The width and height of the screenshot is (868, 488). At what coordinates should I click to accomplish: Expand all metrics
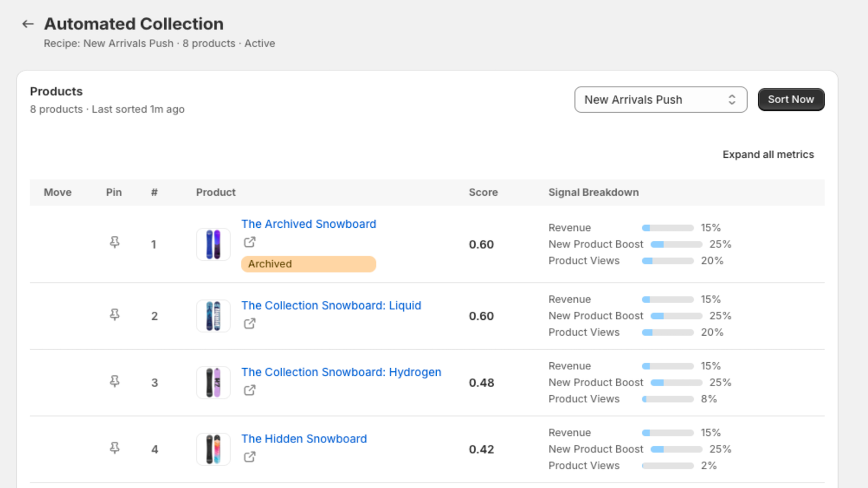tap(768, 155)
